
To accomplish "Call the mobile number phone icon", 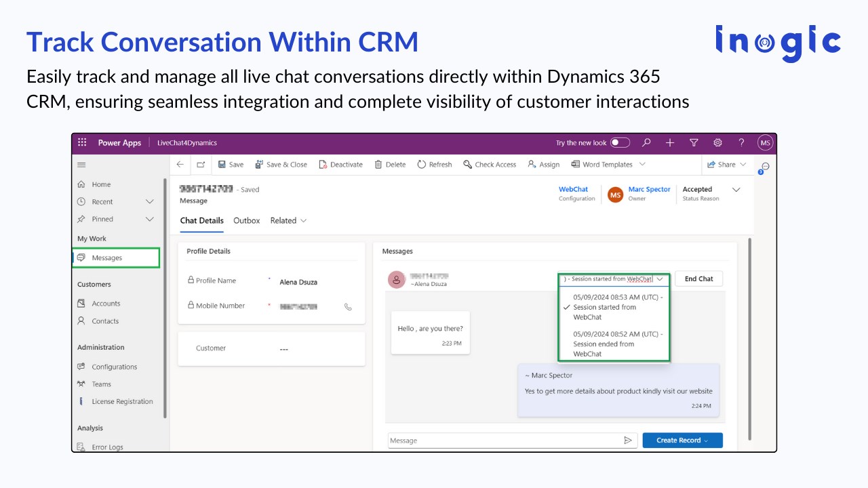I will 348,306.
